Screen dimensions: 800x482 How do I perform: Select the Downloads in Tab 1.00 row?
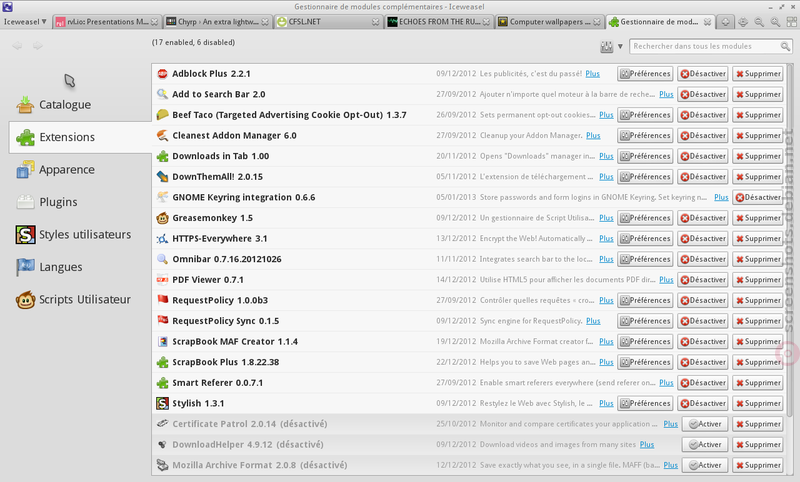point(470,156)
